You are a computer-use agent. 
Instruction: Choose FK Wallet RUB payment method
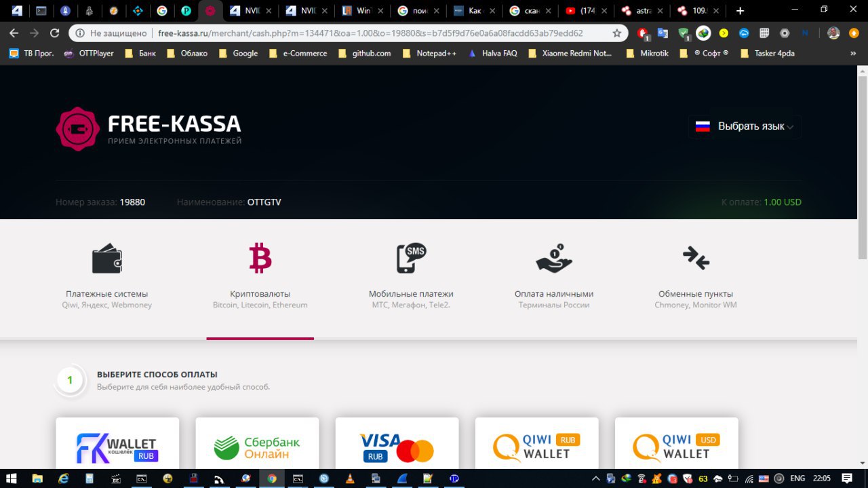coord(117,443)
